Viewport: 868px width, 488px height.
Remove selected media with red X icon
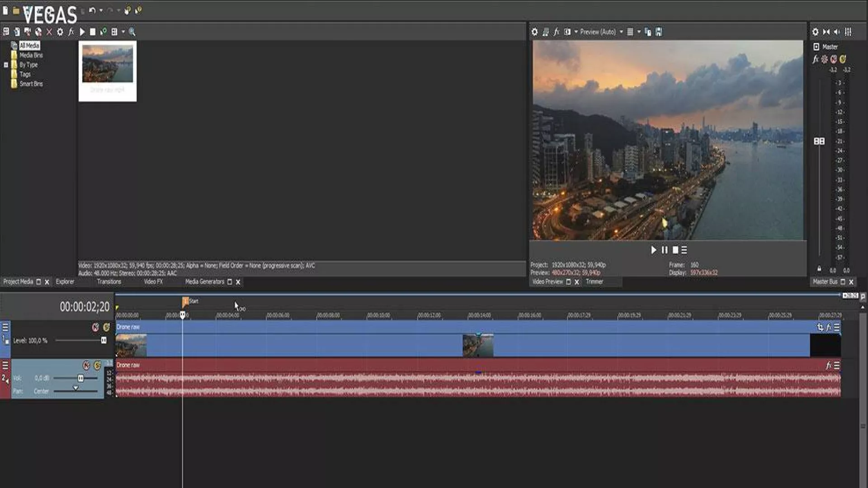pos(49,32)
